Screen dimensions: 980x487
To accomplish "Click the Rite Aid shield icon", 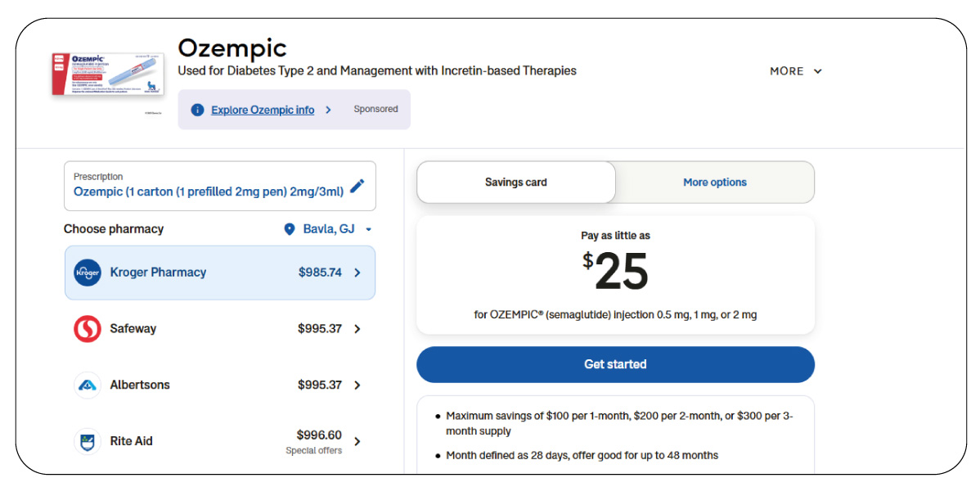I will tap(87, 441).
